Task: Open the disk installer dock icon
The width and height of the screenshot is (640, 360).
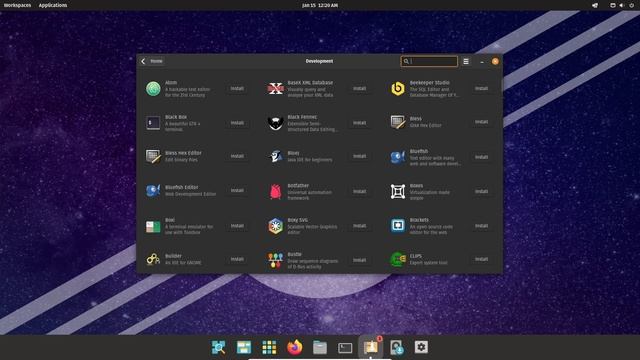Action: coord(396,347)
